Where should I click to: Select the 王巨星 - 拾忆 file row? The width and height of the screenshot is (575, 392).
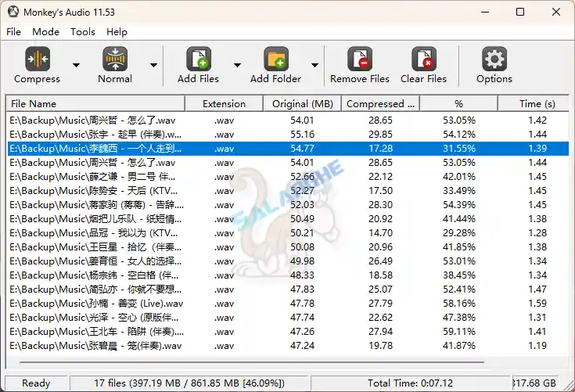coord(288,247)
